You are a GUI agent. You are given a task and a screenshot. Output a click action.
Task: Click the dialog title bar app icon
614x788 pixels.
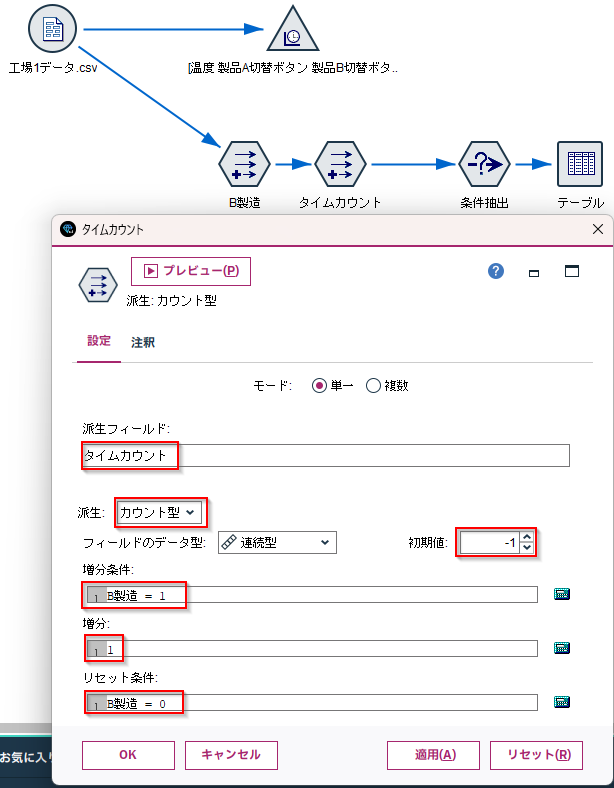[x=67, y=229]
